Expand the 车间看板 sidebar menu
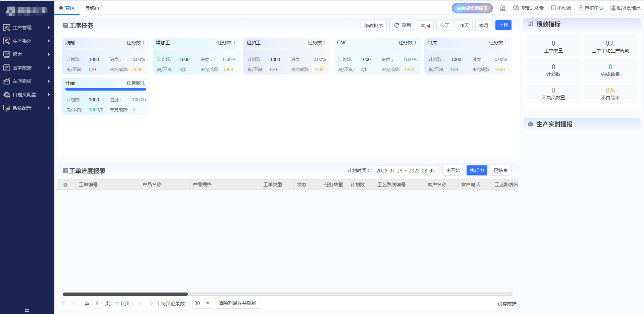This screenshot has width=644, height=314. coord(27,81)
